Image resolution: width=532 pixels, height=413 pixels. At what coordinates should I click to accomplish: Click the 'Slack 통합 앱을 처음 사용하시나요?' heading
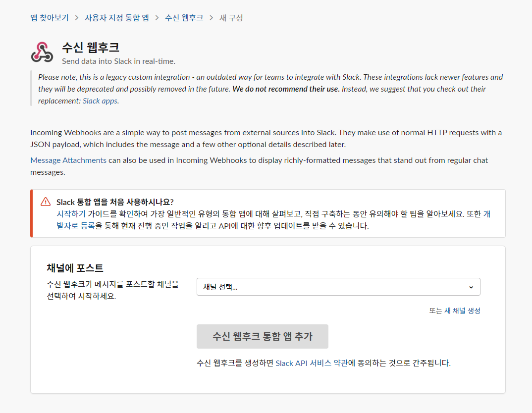[115, 202]
